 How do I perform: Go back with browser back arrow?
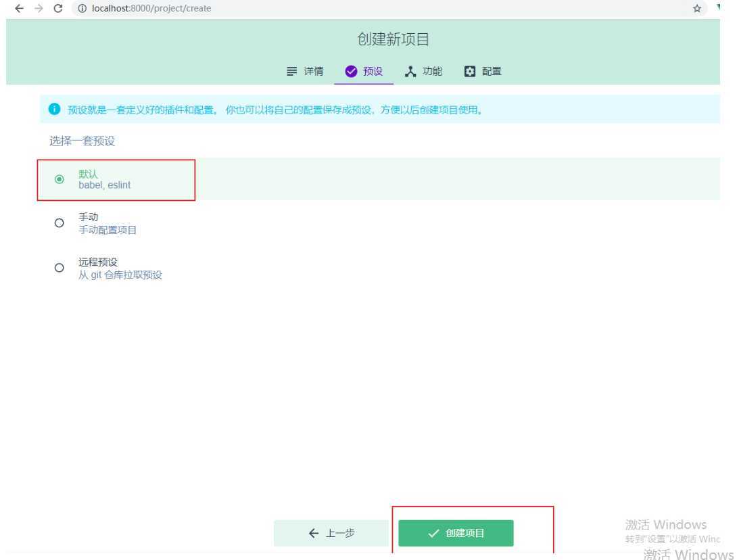(19, 9)
